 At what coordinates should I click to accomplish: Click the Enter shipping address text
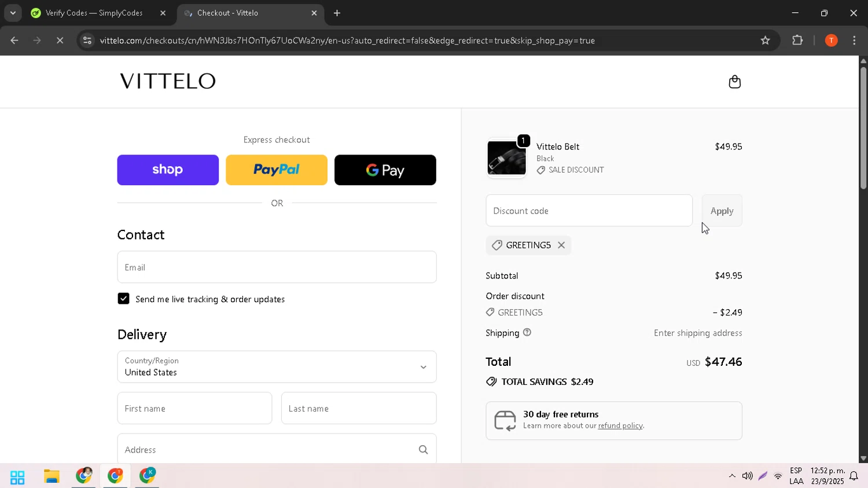[698, 333]
